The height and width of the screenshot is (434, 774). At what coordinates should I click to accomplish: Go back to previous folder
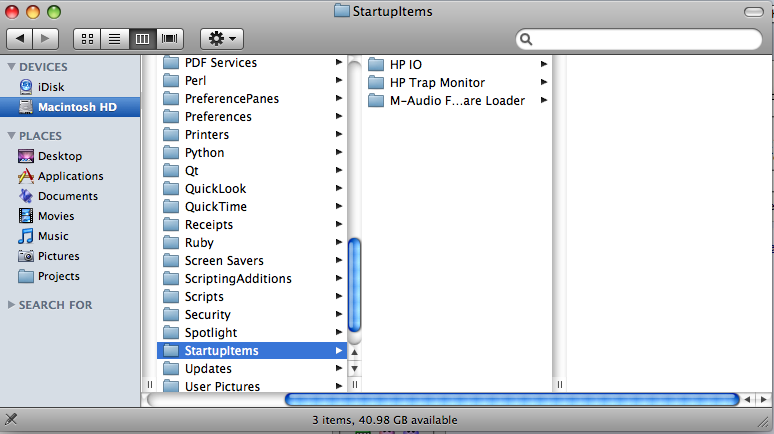[20, 39]
